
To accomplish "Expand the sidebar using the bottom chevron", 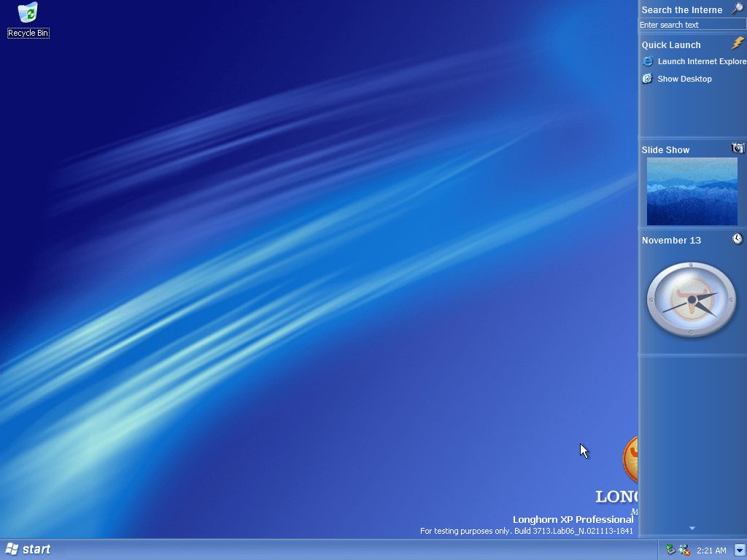I will tap(692, 527).
